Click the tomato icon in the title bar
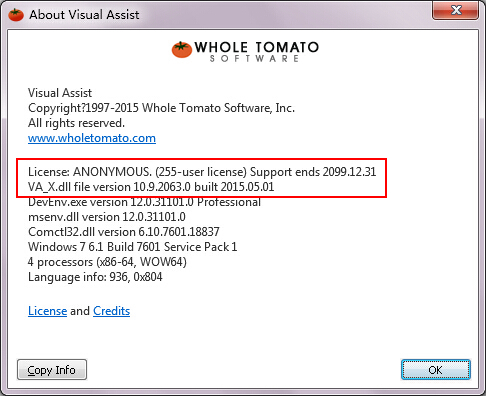 coord(16,15)
